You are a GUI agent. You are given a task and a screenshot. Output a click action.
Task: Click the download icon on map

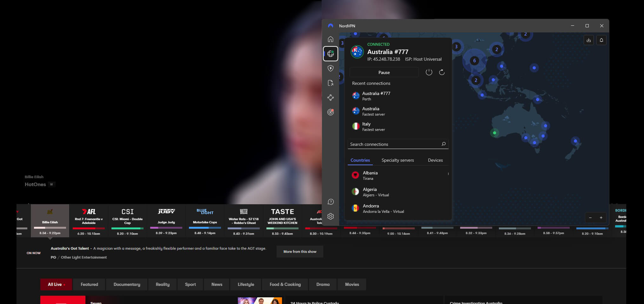(x=588, y=40)
